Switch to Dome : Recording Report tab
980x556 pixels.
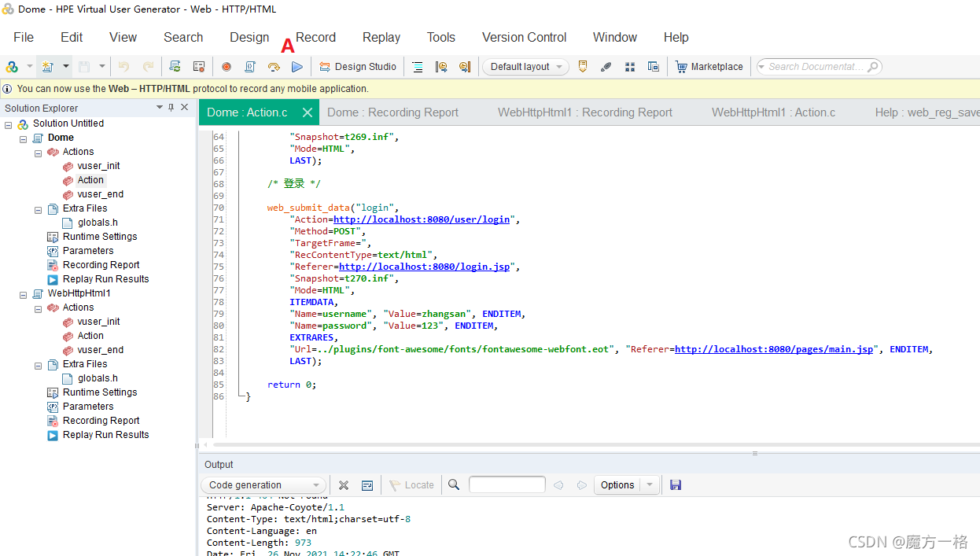coord(392,112)
